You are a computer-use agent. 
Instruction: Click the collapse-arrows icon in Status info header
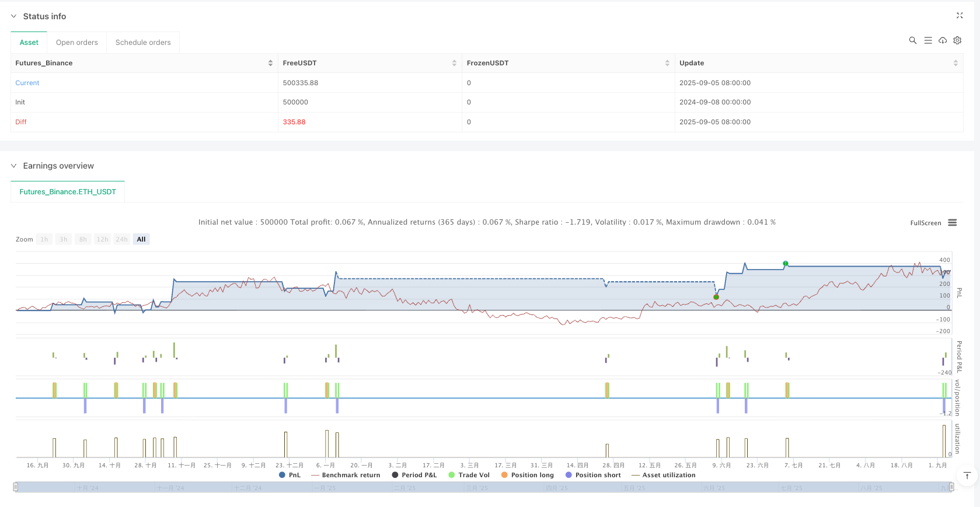click(x=960, y=16)
